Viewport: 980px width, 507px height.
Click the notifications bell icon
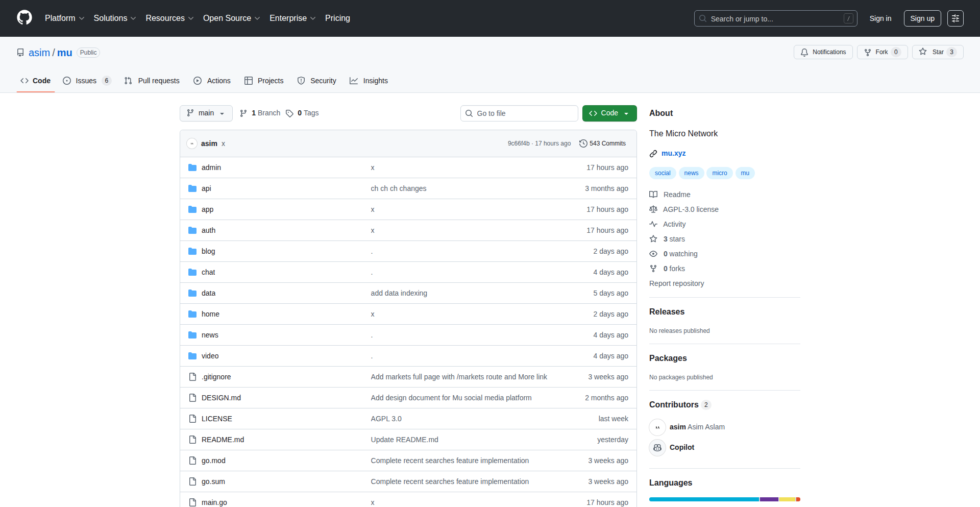click(x=804, y=52)
